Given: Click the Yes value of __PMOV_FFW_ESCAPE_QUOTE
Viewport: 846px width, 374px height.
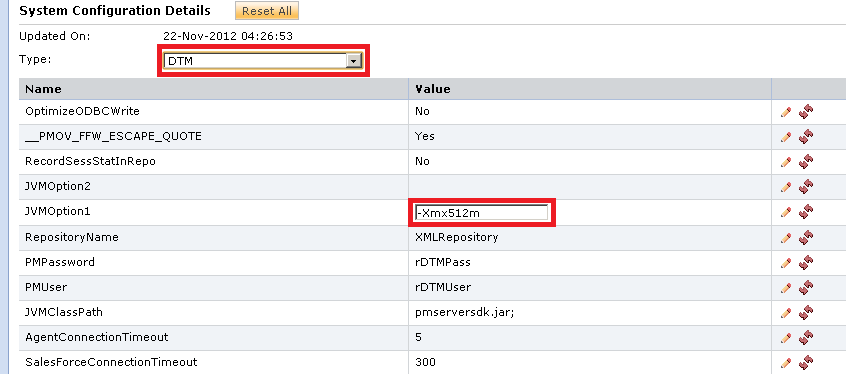Looking at the screenshot, I should click(425, 137).
